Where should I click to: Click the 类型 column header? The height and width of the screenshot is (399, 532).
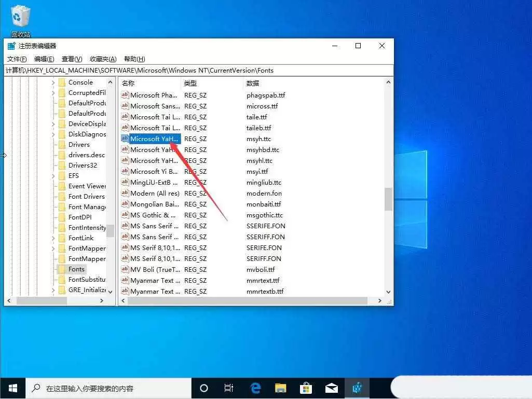pyautogui.click(x=190, y=82)
